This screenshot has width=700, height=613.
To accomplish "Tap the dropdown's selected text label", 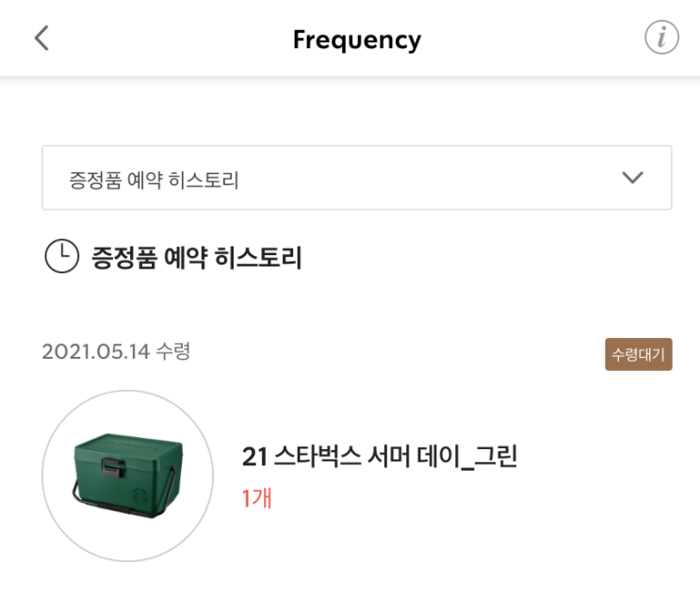I will pyautogui.click(x=154, y=180).
